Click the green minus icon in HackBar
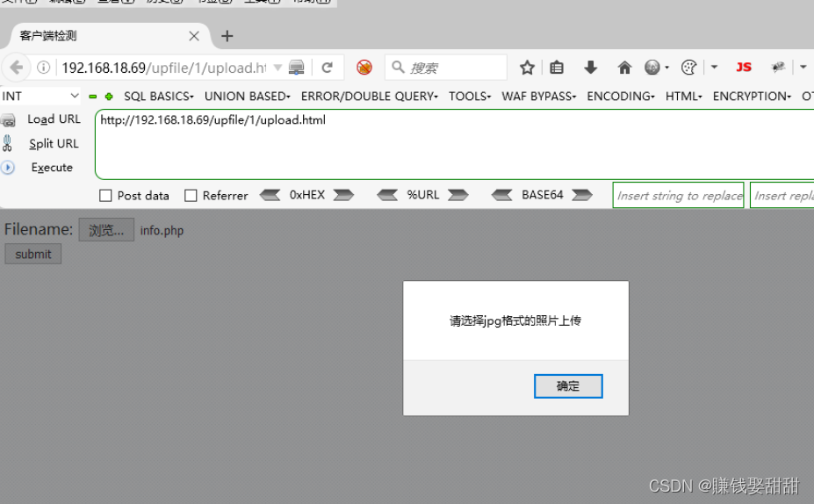Viewport: 814px width, 504px height. tap(93, 97)
